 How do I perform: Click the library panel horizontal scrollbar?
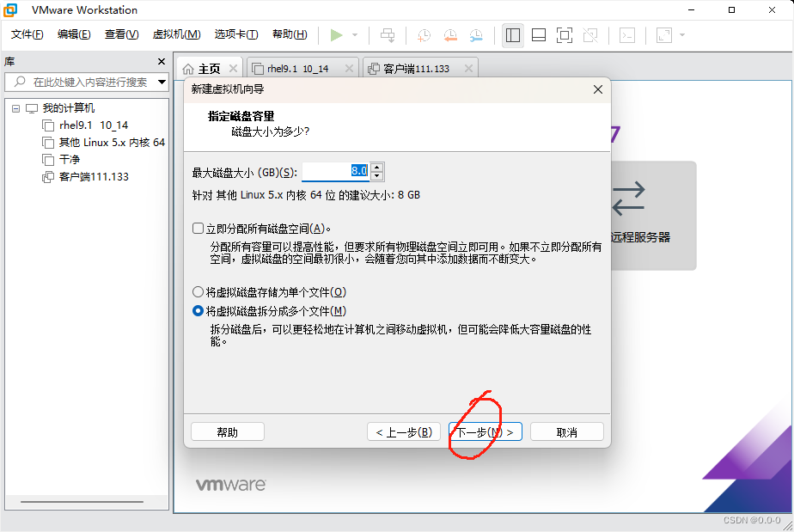point(82,502)
